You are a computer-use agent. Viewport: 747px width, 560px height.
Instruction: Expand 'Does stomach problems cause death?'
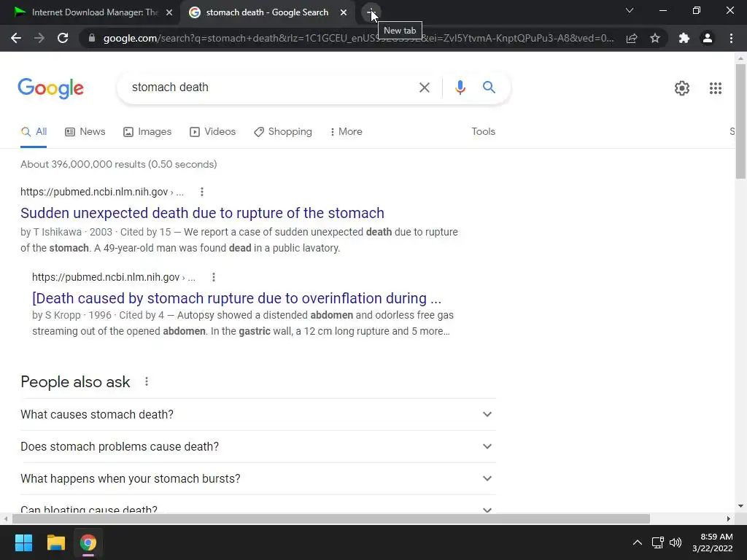click(258, 447)
